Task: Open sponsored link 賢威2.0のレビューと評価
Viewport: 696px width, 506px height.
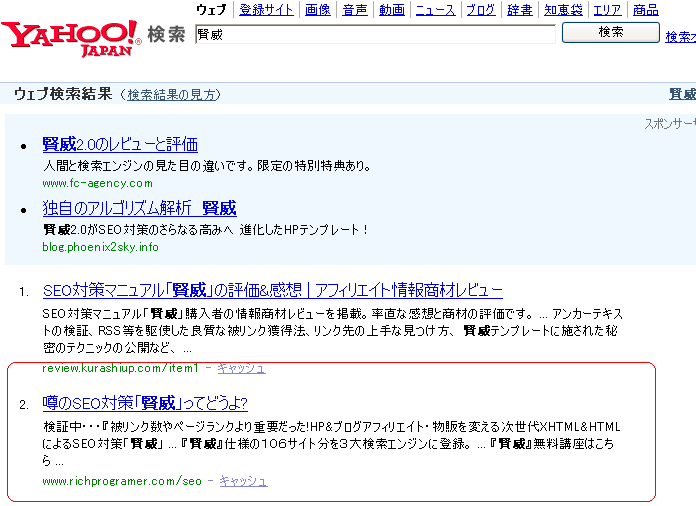Action: click(120, 144)
